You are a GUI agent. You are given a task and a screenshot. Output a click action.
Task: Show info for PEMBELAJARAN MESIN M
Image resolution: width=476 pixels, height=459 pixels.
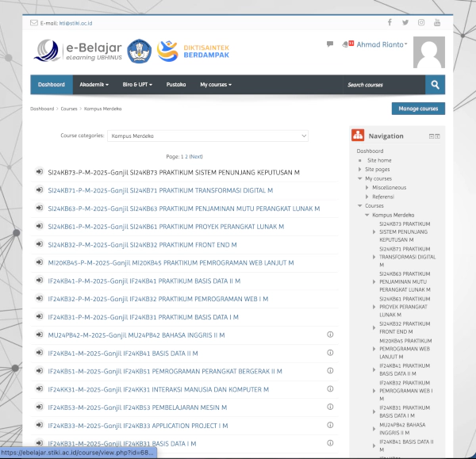[330, 407]
